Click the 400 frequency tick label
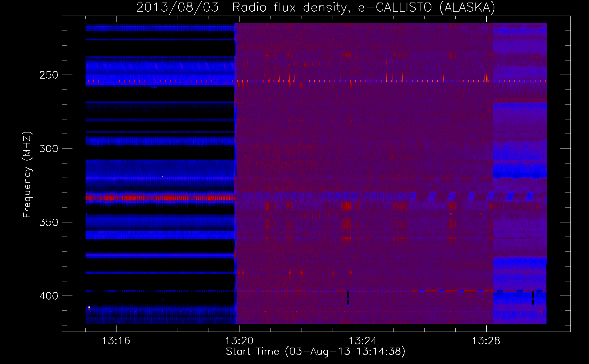Viewport: 589px width, 364px height. tap(49, 296)
